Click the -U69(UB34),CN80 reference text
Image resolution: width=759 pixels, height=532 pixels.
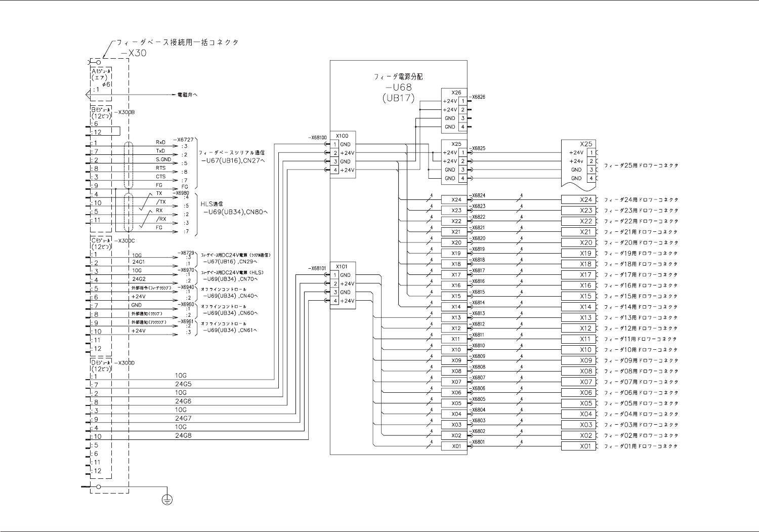coord(235,212)
